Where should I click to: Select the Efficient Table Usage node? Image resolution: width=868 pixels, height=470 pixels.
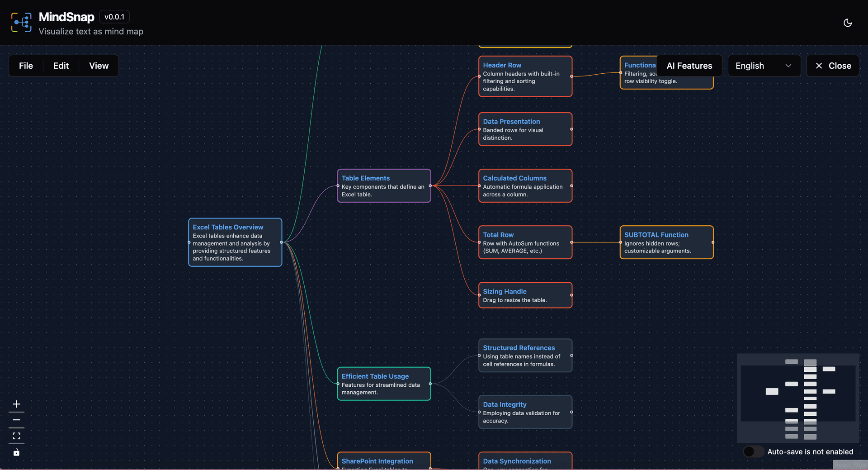pos(384,384)
